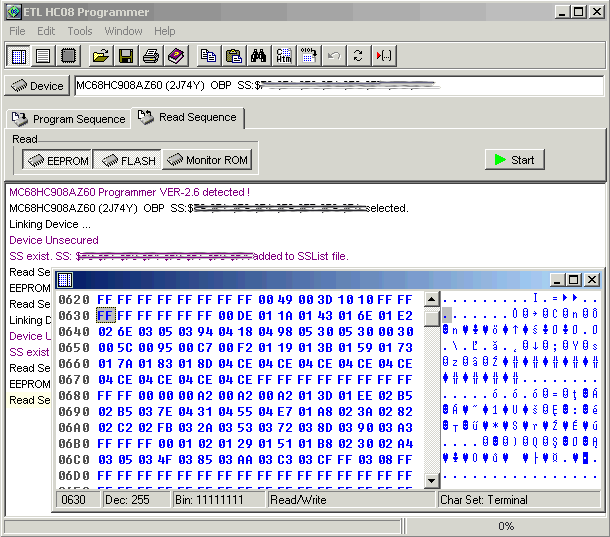Maximize the ETL HC08 Programmer window
Viewport: 610px width, 537px height.
tap(578, 12)
